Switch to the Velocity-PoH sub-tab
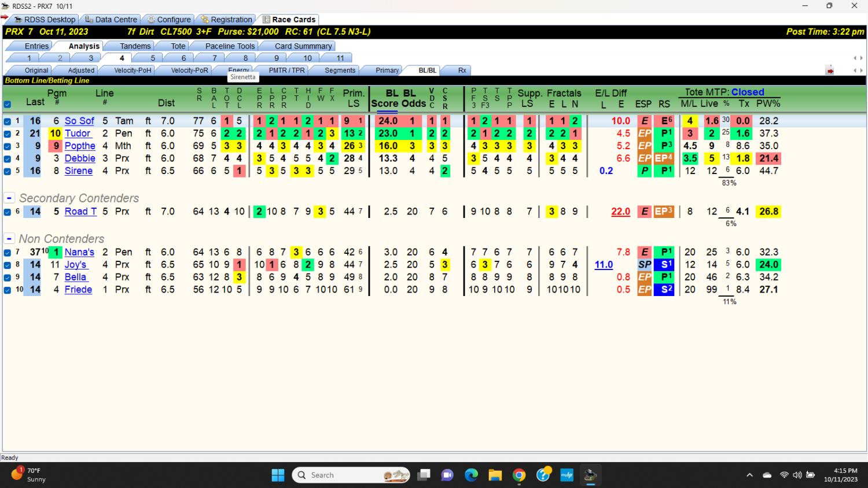The image size is (868, 488). point(133,71)
